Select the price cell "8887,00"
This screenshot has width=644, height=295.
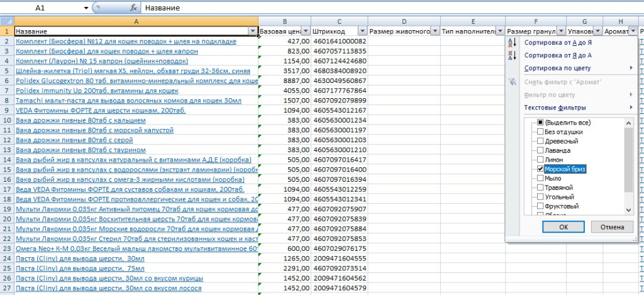[x=285, y=81]
